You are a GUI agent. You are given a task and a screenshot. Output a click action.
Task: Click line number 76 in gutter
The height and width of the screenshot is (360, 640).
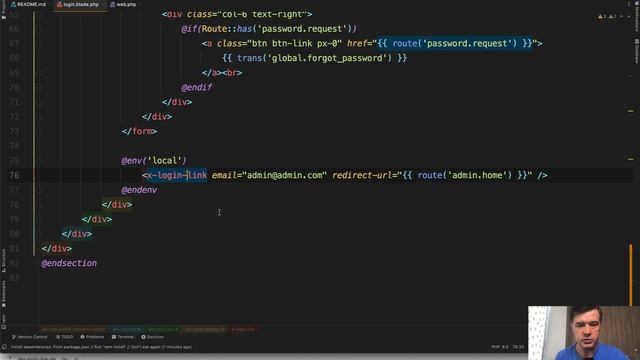pyautogui.click(x=14, y=176)
